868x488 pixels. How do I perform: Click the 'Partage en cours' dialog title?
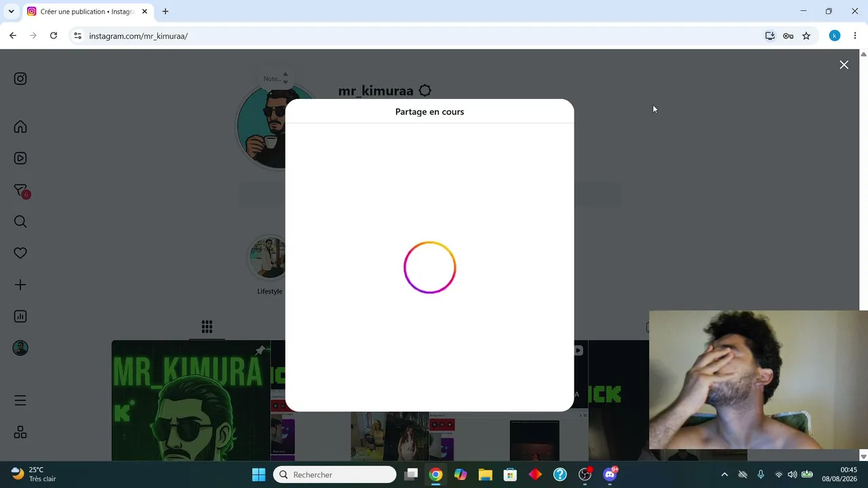(429, 112)
